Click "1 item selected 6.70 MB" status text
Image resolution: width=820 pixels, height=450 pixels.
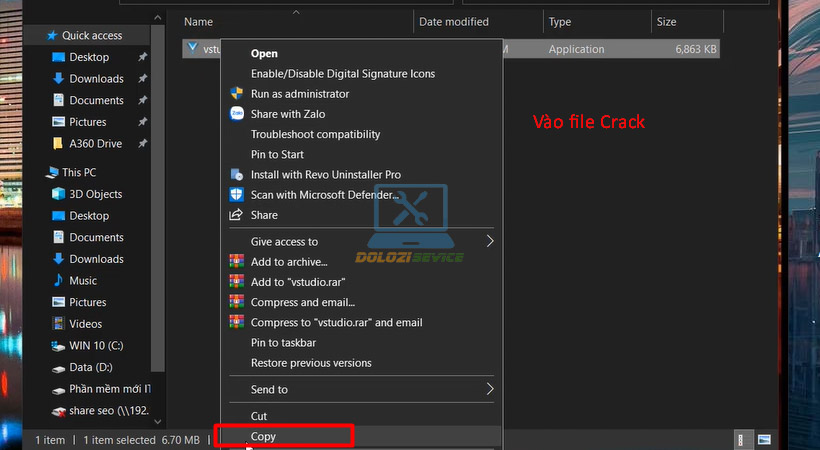[141, 440]
